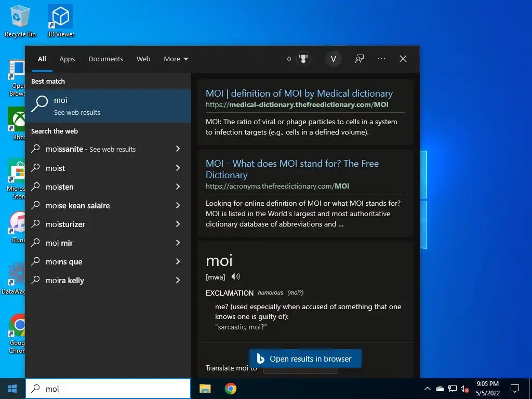Open the Opera Browser desktop shortcut

tap(17, 78)
